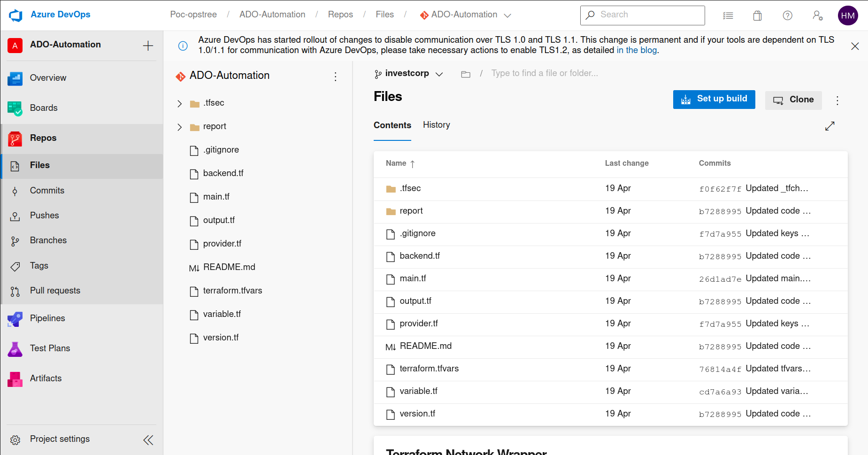Switch to the History tab
This screenshot has height=455, width=868.
coord(437,125)
